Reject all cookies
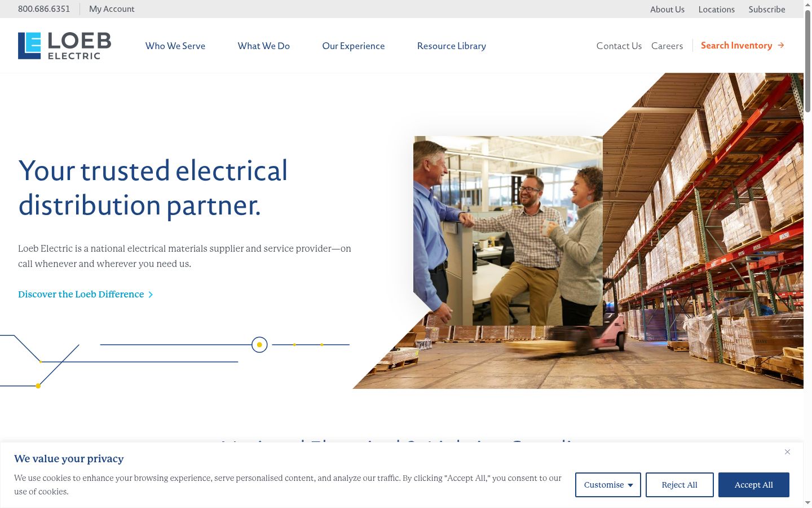Image resolution: width=812 pixels, height=508 pixels. coord(679,485)
